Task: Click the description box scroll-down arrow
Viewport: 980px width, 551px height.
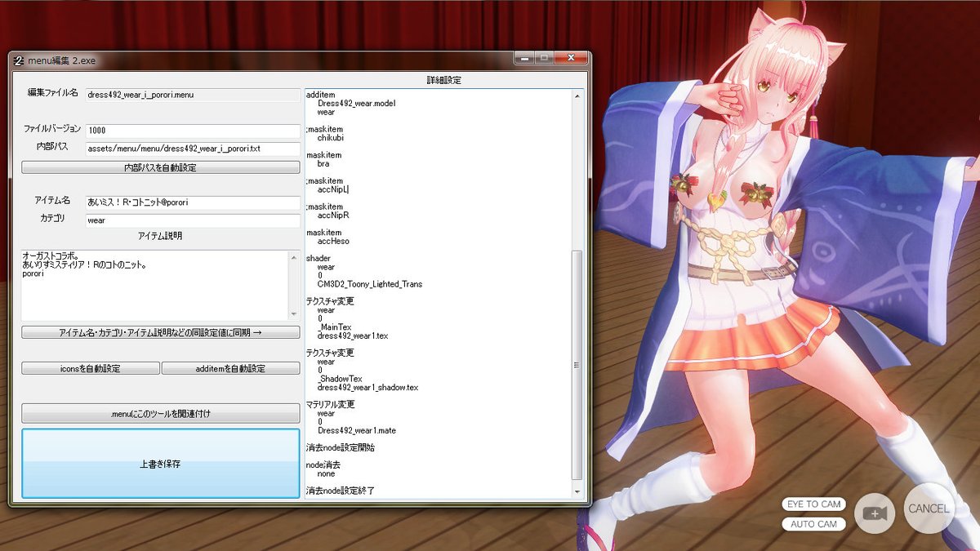Action: [x=294, y=314]
